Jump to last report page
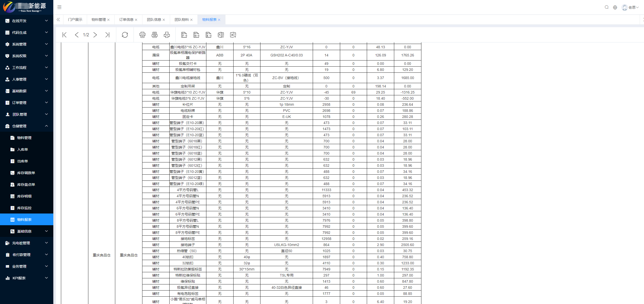The width and height of the screenshot is (644, 304). coord(107,35)
